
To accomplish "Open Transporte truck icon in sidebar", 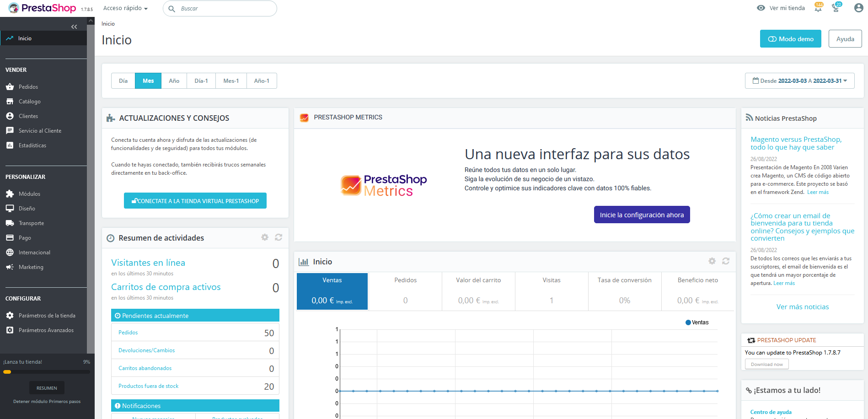I will (x=10, y=223).
